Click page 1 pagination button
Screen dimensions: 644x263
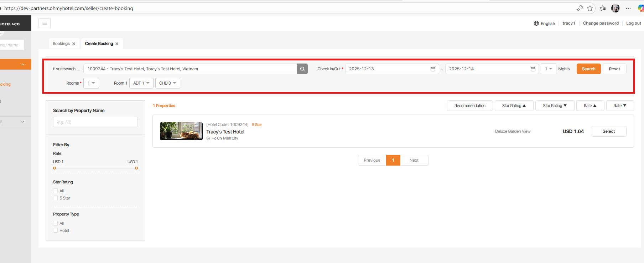tap(393, 160)
